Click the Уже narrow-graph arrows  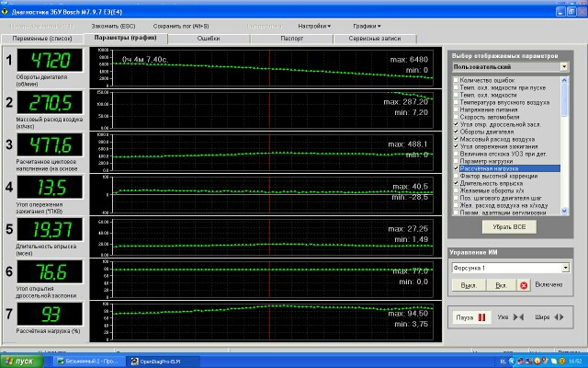518,317
